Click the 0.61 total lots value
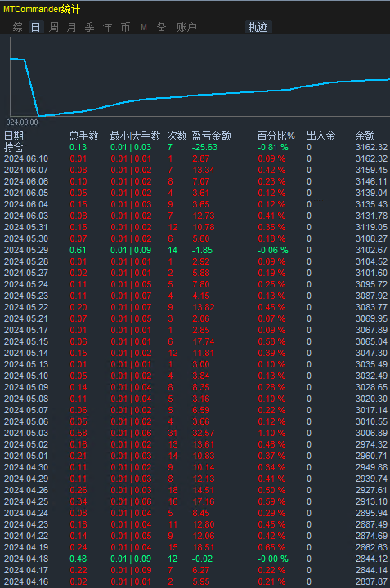 click(x=78, y=250)
